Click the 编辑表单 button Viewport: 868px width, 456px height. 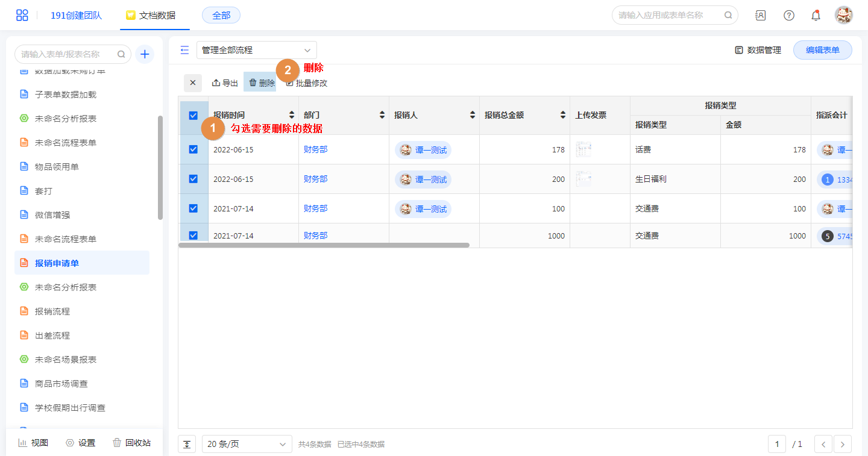point(822,50)
